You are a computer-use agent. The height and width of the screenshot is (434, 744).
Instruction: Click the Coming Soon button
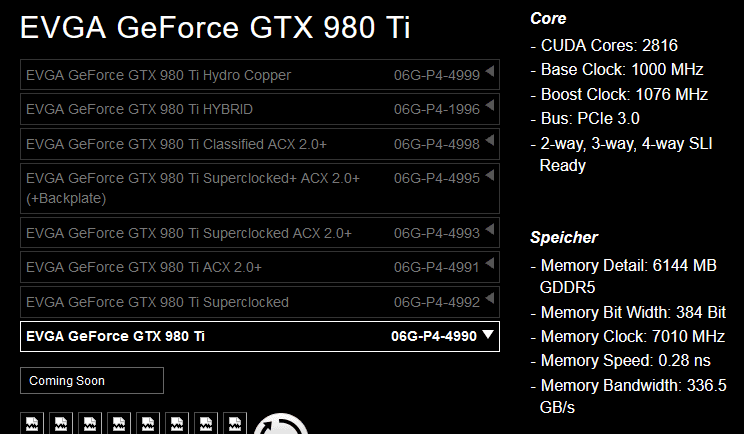click(x=91, y=381)
